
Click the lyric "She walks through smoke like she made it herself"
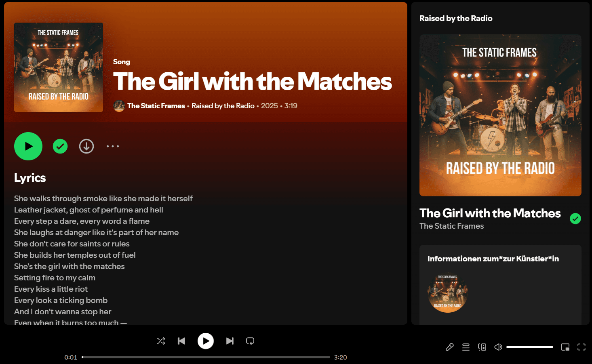point(103,198)
